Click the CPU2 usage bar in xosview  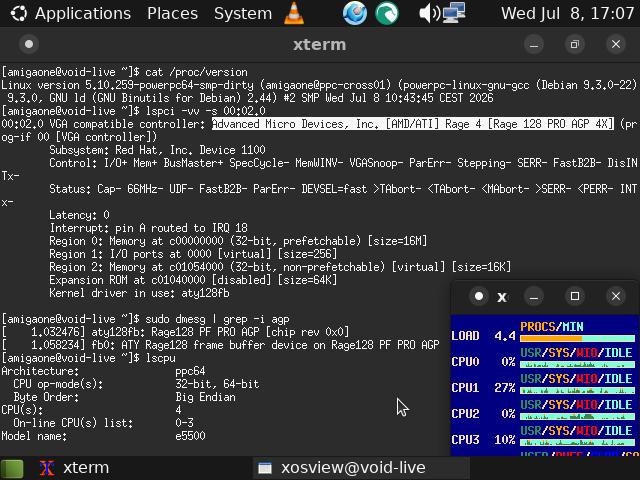coord(577,417)
